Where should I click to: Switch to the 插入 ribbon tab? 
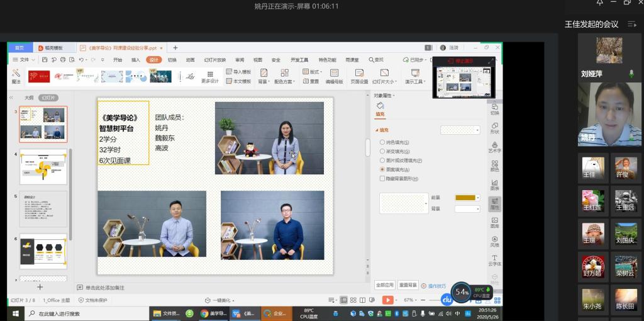click(135, 60)
